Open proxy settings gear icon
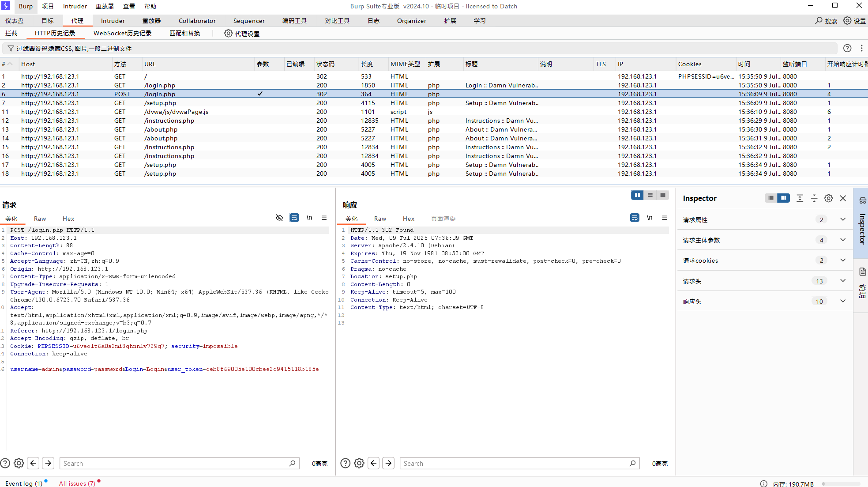 pyautogui.click(x=228, y=34)
